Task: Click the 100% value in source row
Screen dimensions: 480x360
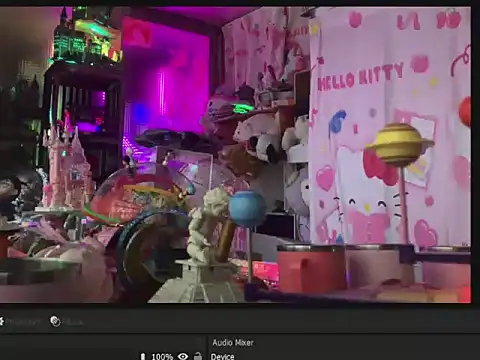Action: coord(162,357)
